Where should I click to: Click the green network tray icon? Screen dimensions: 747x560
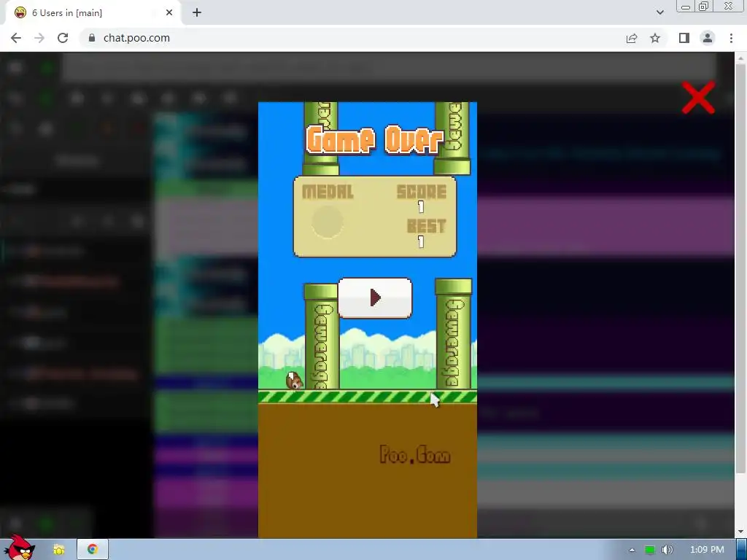(650, 550)
